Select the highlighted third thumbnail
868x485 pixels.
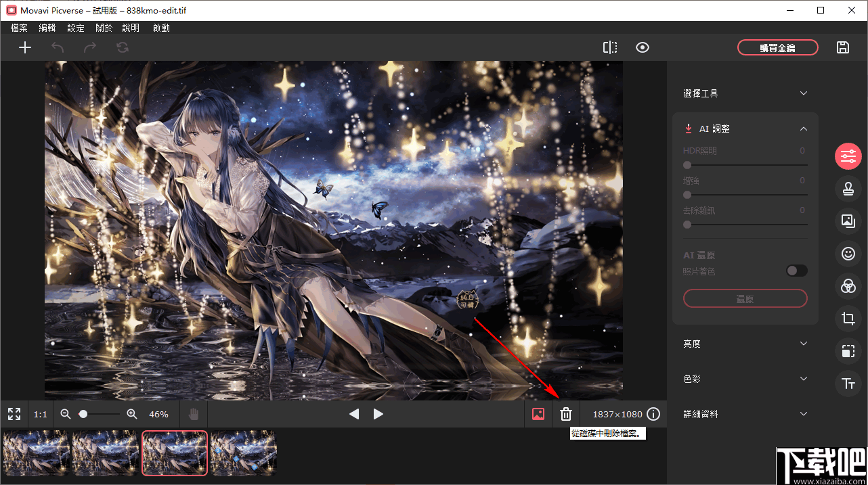(175, 453)
